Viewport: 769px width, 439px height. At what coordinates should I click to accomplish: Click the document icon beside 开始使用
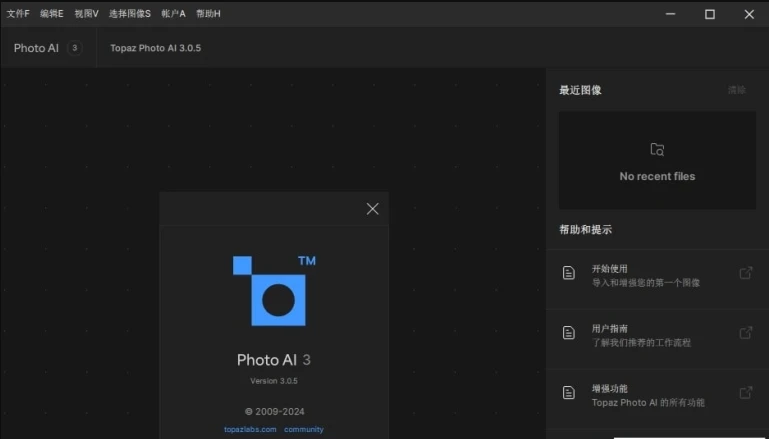pos(568,273)
